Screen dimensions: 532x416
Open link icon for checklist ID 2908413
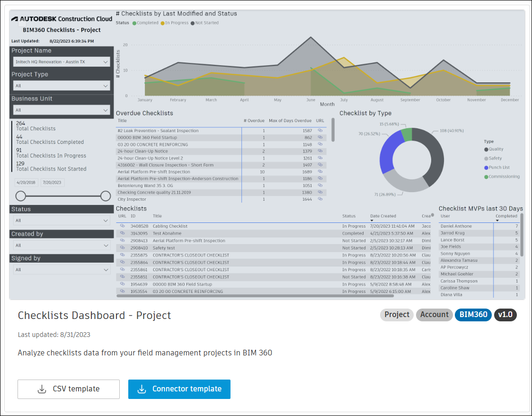123,240
